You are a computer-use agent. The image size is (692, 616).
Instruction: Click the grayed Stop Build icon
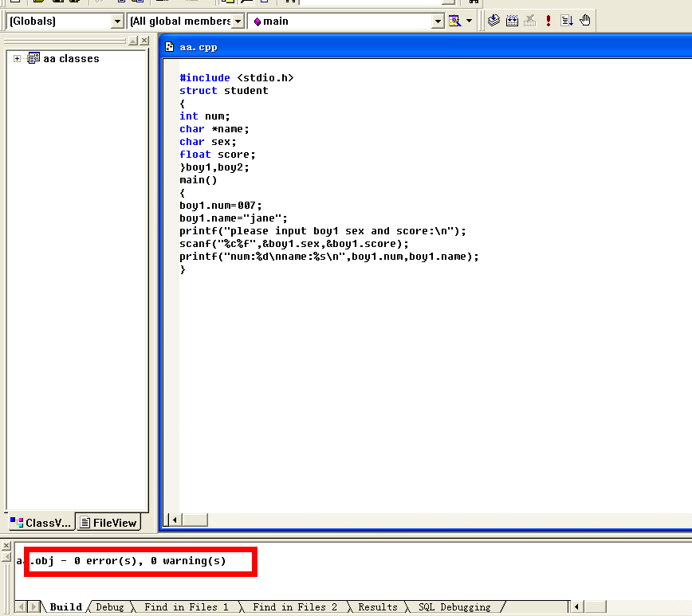pos(530,20)
